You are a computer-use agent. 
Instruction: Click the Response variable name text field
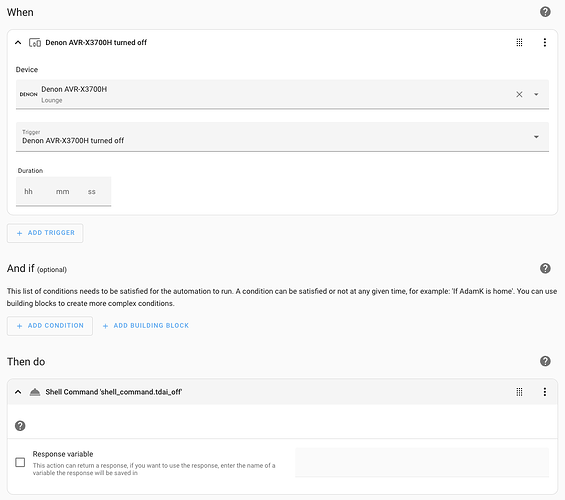422,463
